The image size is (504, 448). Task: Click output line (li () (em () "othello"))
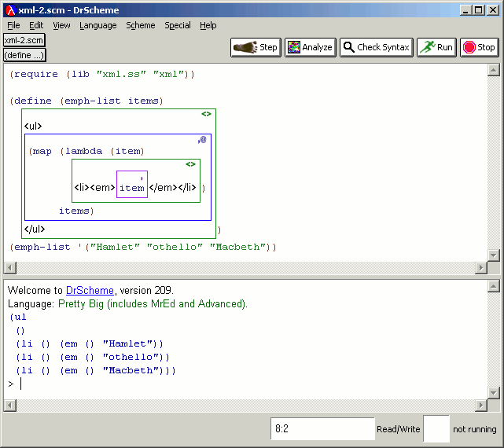pyautogui.click(x=93, y=357)
